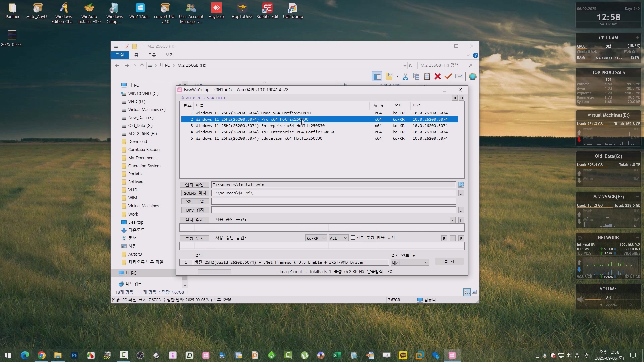
Task: Open the ALL dropdown next to ko-KR
Action: 338,238
